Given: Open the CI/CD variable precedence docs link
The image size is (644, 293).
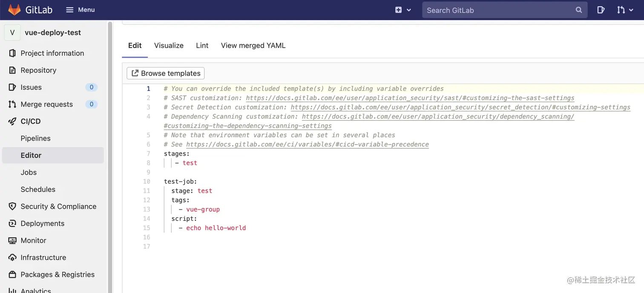Looking at the screenshot, I should 307,145.
